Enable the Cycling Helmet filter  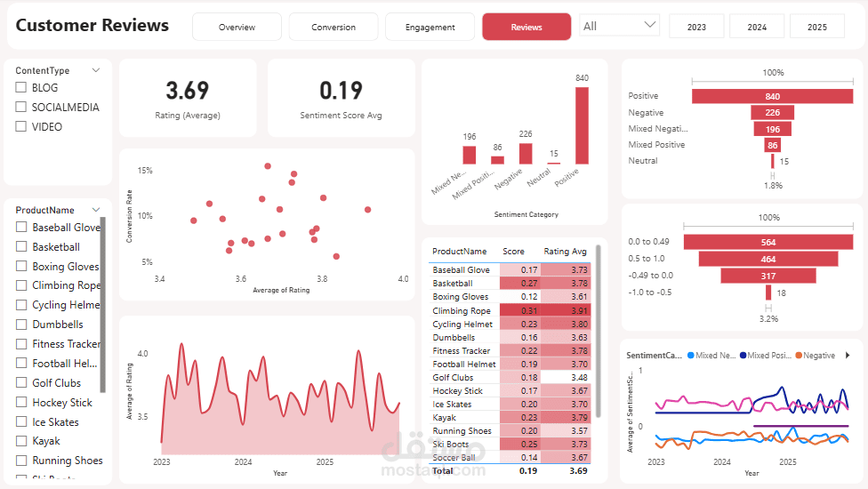pyautogui.click(x=21, y=305)
